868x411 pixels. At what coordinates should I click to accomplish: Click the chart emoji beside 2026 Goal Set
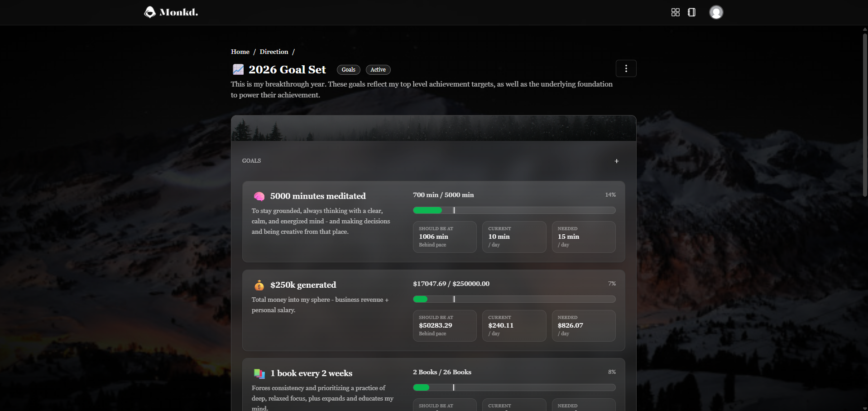click(x=238, y=69)
